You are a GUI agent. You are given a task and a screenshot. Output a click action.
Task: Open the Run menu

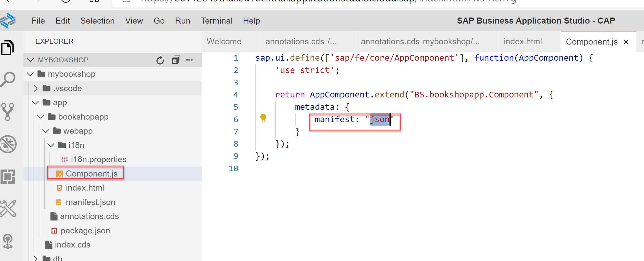click(183, 21)
